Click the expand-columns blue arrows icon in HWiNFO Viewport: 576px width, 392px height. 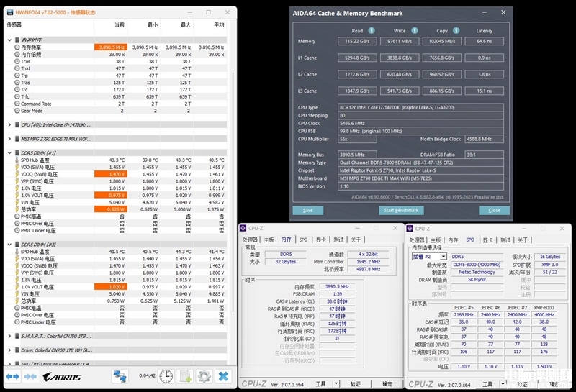pos(13,377)
